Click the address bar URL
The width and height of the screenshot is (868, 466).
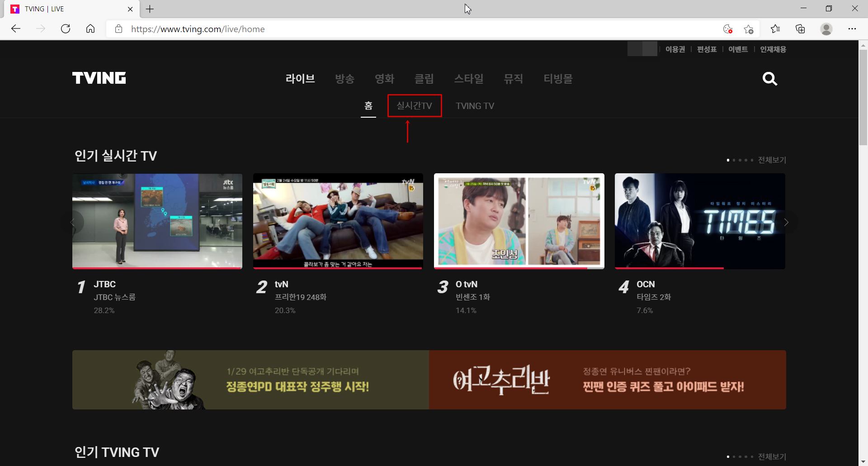(x=198, y=29)
